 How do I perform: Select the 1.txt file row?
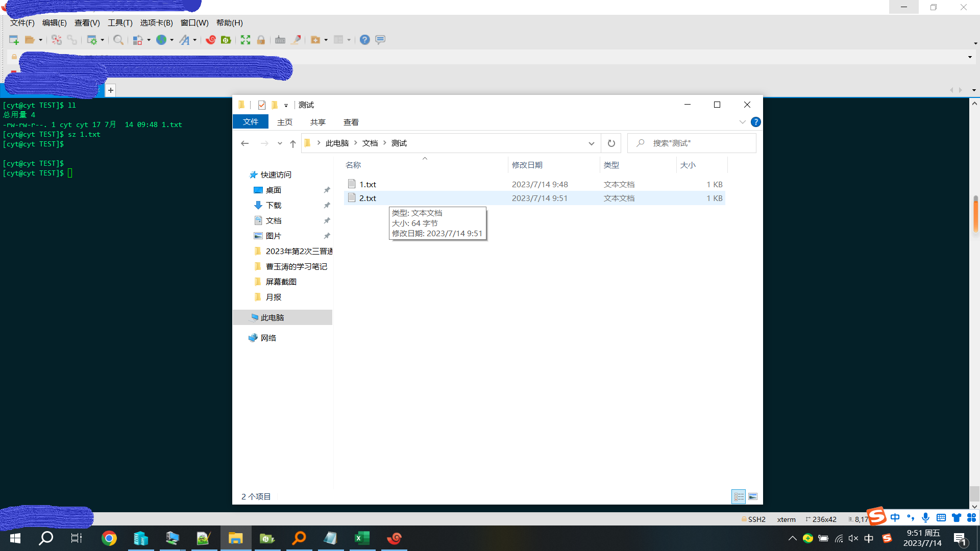(534, 184)
